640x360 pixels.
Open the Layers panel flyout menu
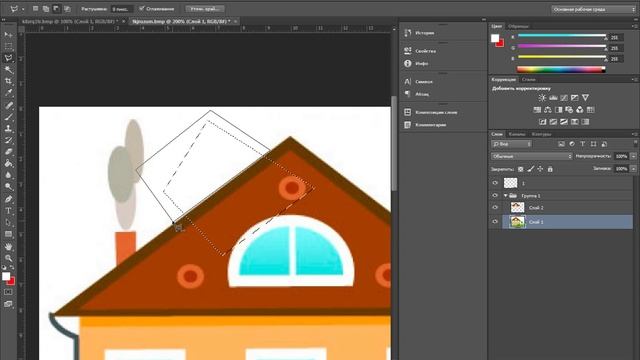[634, 134]
